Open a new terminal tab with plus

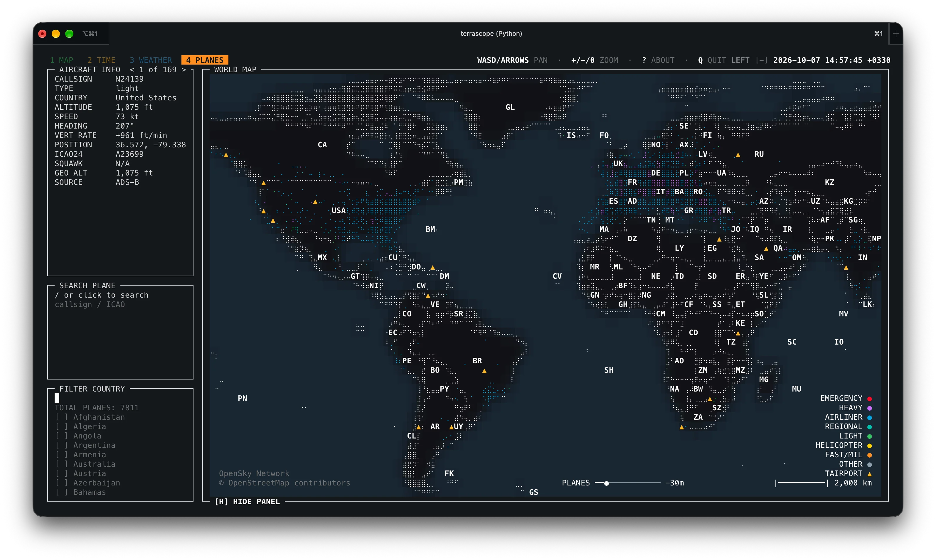[896, 33]
